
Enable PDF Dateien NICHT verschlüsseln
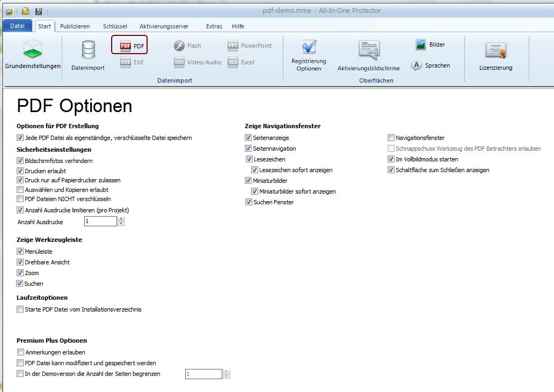(20, 199)
